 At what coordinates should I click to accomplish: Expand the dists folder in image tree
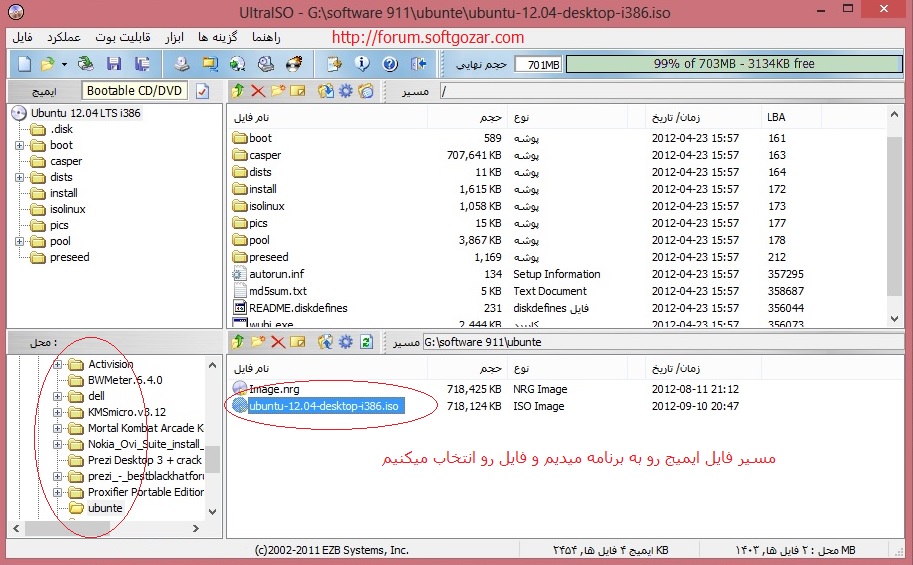19,177
